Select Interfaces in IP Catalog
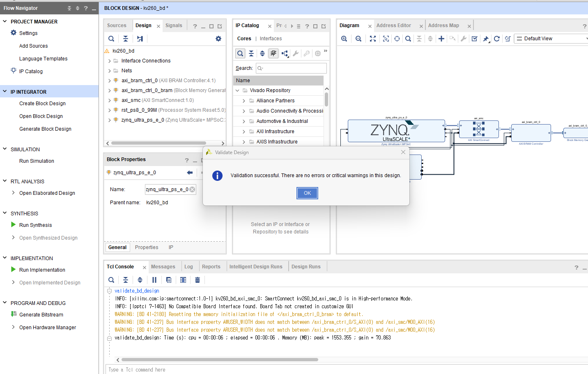Image resolution: width=588 pixels, height=374 pixels. point(271,39)
